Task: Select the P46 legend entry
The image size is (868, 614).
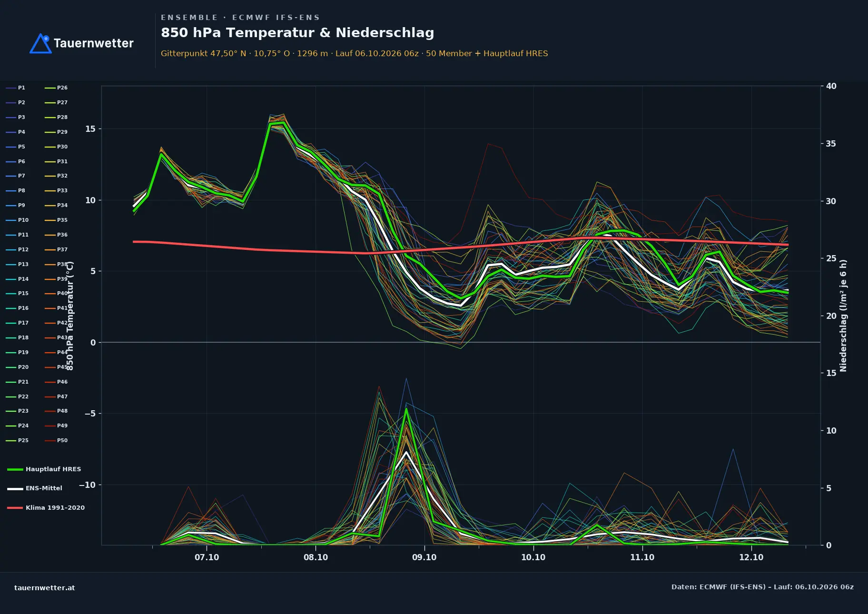Action: (56, 382)
